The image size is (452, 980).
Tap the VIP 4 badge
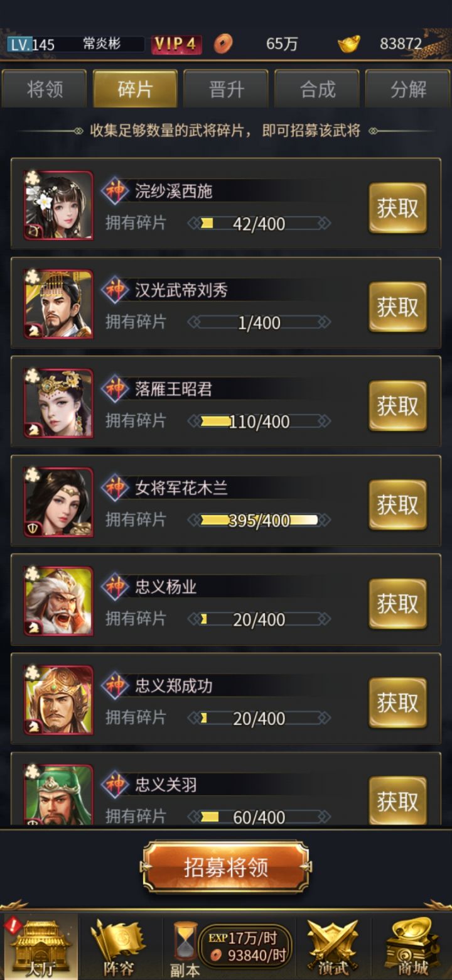(x=176, y=44)
